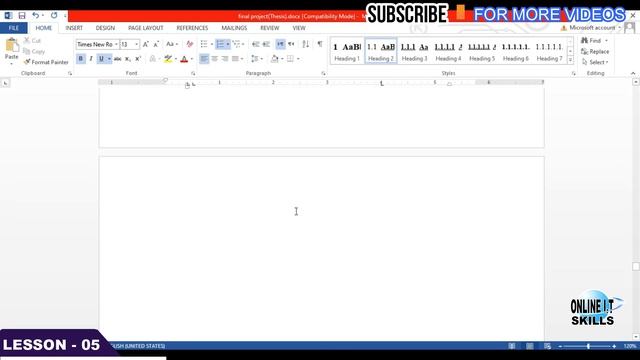
Task: Click Copy in the Clipboard group
Action: pos(34,51)
